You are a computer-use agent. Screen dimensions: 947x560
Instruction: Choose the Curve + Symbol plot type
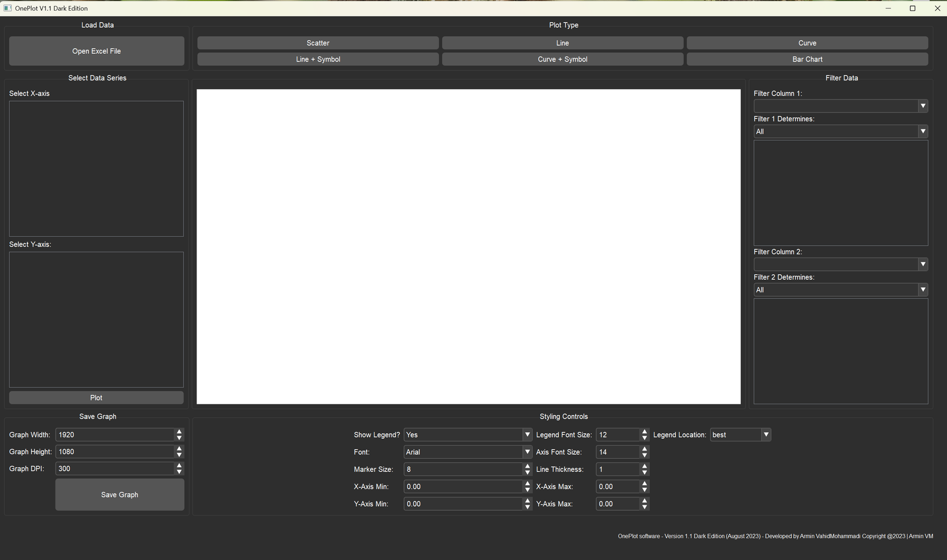[x=562, y=59]
